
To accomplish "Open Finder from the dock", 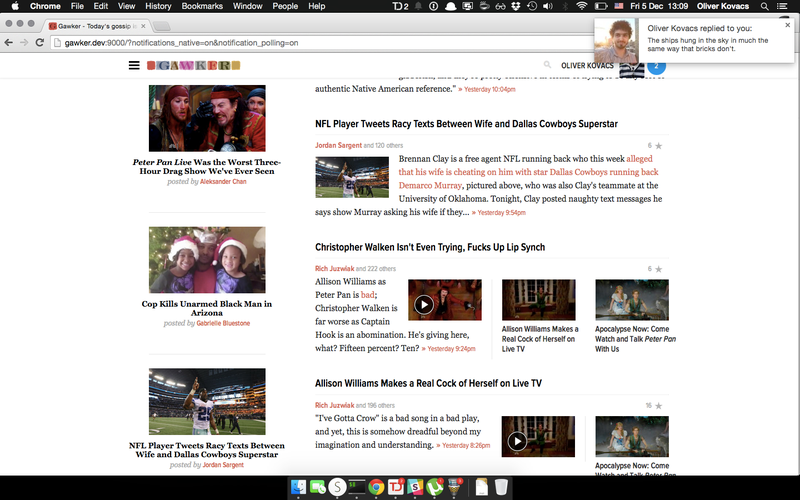I will tap(298, 487).
